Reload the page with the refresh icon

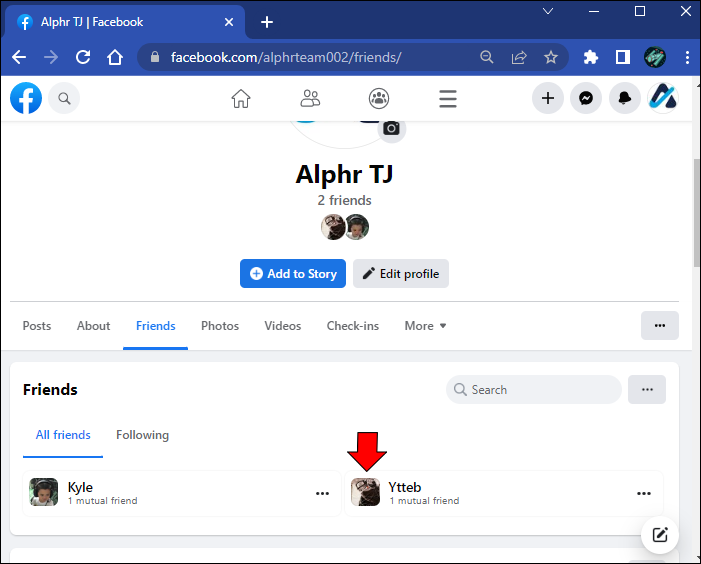[83, 57]
